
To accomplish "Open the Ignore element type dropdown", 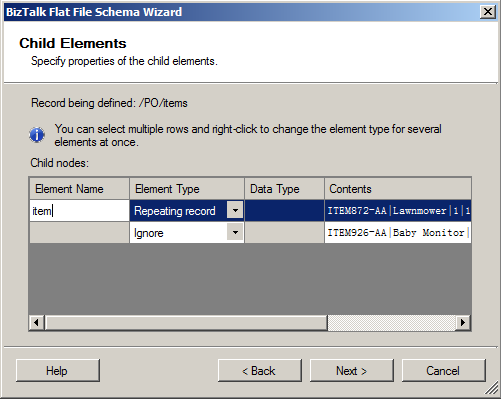I will (x=235, y=232).
